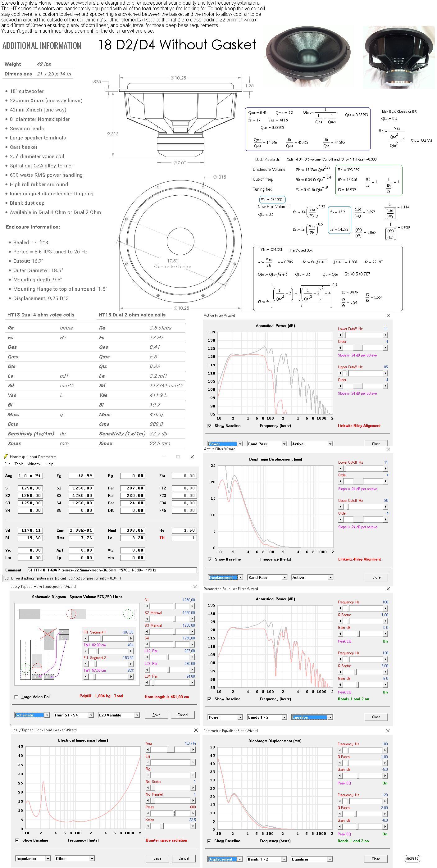Click Pmax right arrow in Impedance wizard

[x=193, y=813]
